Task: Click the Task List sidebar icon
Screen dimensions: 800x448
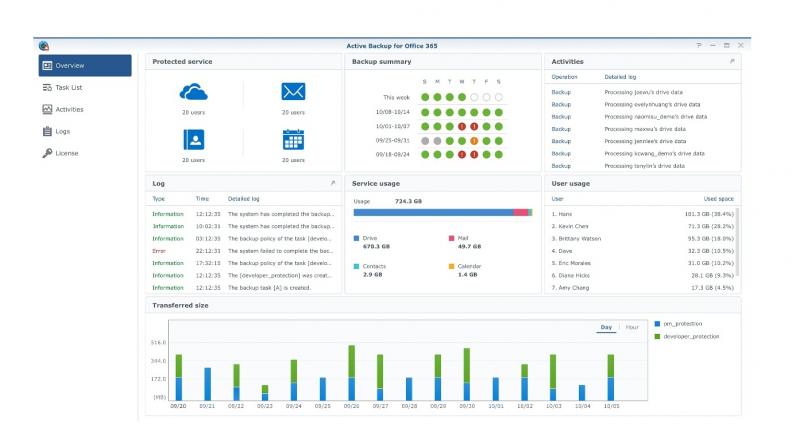Action: (x=47, y=87)
